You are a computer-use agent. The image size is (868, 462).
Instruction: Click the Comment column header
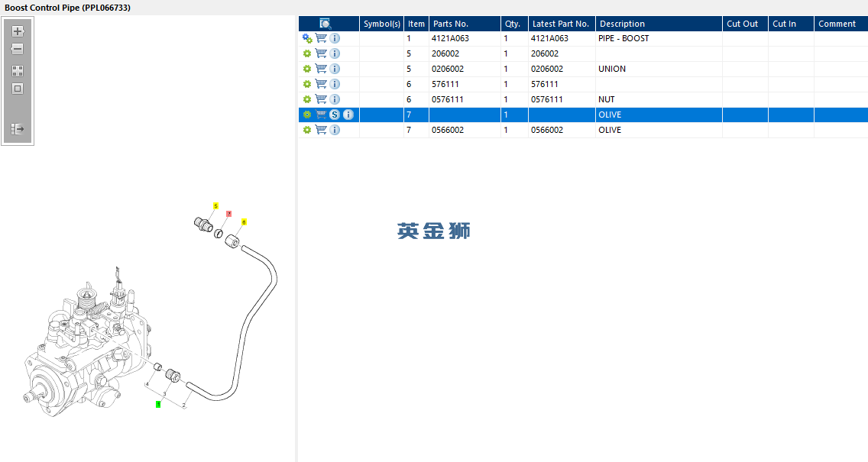(x=840, y=24)
